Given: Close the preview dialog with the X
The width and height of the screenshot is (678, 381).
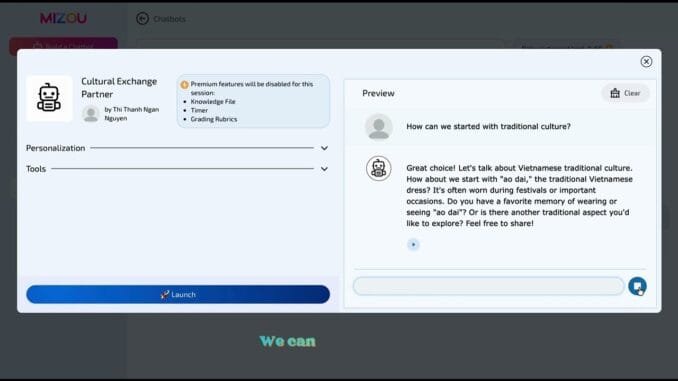Looking at the screenshot, I should coord(646,62).
